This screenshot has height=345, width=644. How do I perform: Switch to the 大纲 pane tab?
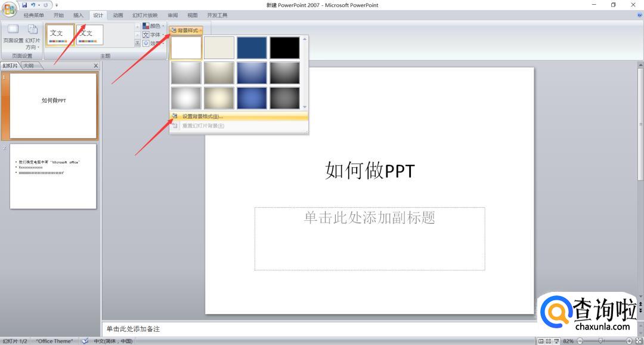click(x=29, y=66)
